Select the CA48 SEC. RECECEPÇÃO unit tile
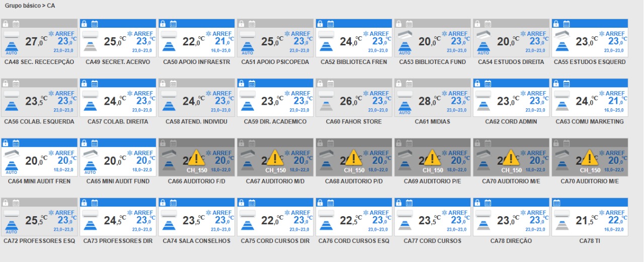Image resolution: width=644 pixels, height=262 pixels. point(39,43)
